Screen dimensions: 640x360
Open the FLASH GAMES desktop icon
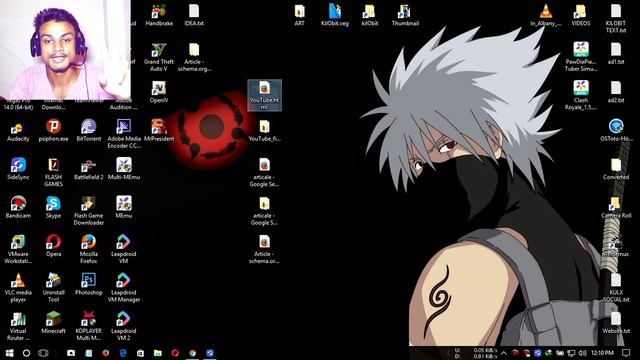(53, 172)
